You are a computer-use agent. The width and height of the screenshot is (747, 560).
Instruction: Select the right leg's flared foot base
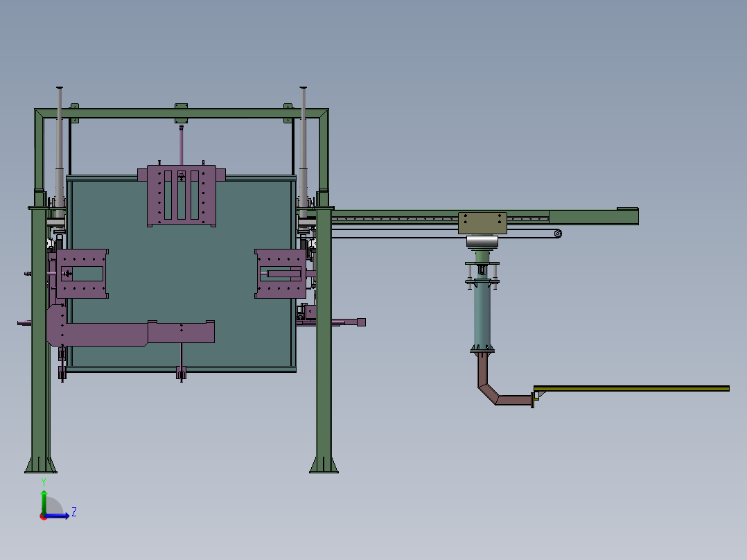[324, 464]
